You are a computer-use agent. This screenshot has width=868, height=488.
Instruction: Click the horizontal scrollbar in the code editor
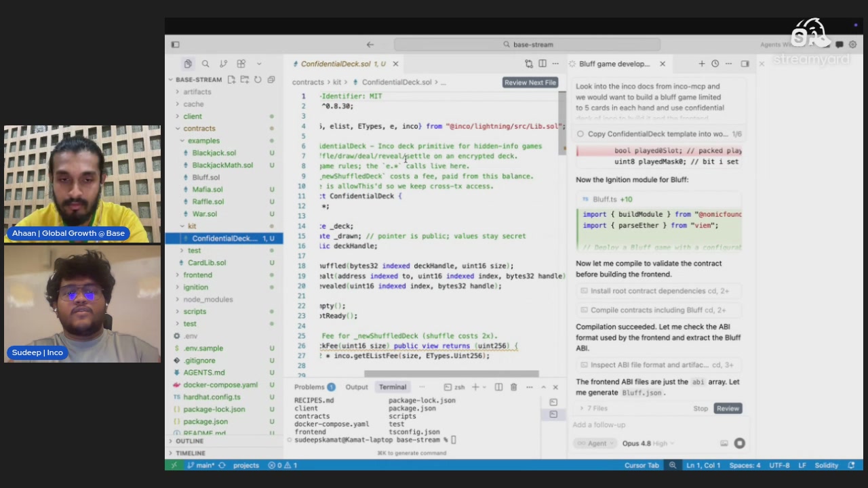[x=452, y=373]
